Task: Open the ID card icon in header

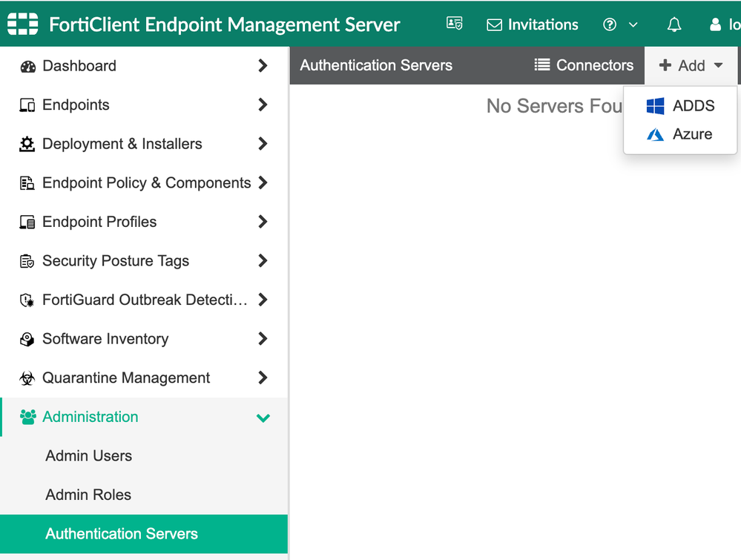Action: [454, 24]
